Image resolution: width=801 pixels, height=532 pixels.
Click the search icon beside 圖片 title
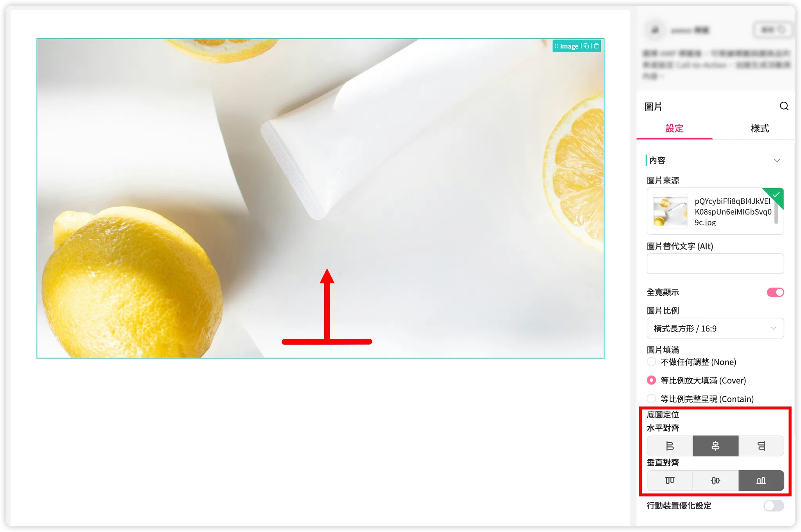coord(784,106)
